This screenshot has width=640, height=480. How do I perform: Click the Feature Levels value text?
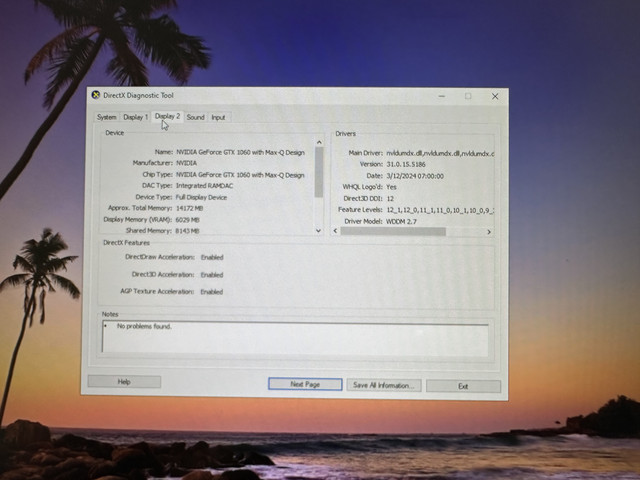[440, 210]
